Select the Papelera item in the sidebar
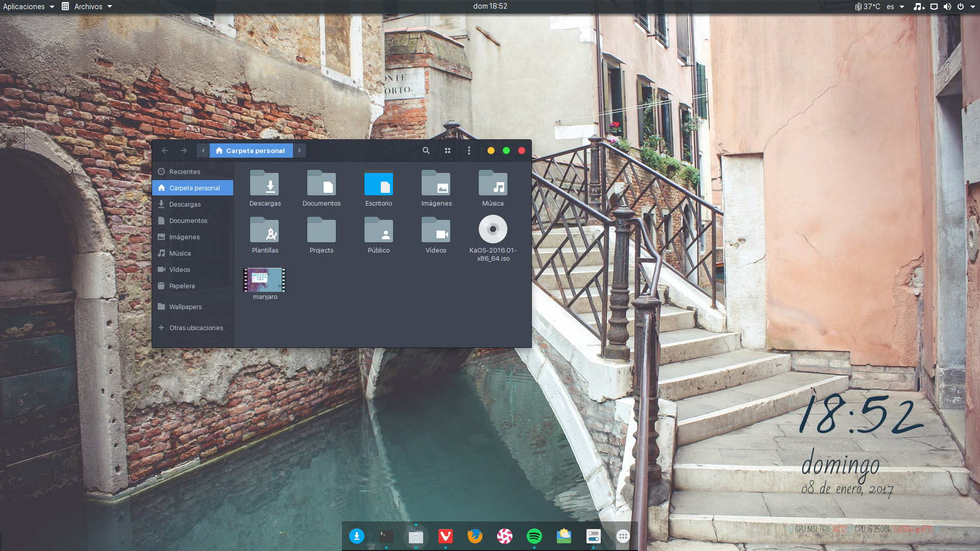This screenshot has width=980, height=551. pos(182,286)
